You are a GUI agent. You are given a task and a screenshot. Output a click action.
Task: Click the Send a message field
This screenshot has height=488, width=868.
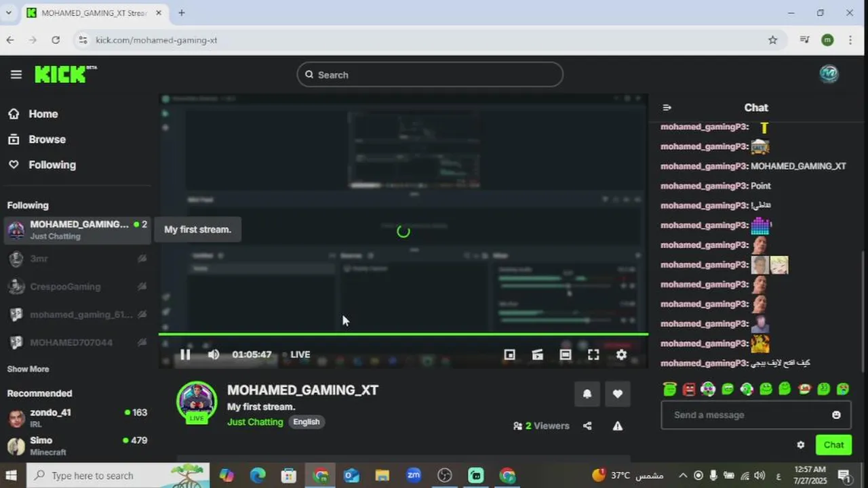(x=756, y=415)
